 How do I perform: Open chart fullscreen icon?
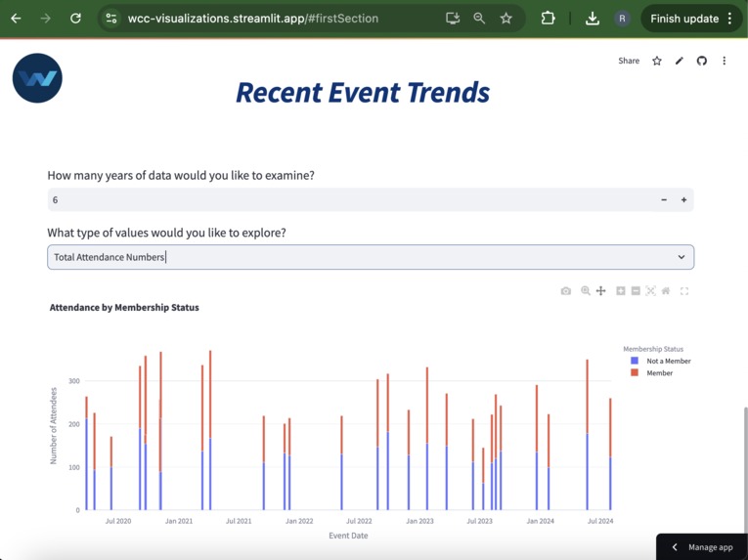point(684,291)
